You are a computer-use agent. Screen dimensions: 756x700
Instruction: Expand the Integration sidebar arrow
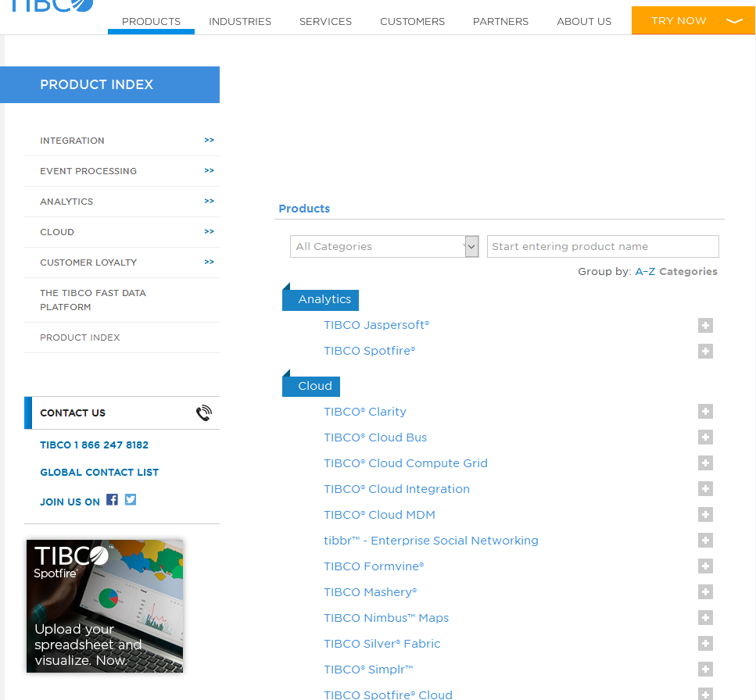209,141
